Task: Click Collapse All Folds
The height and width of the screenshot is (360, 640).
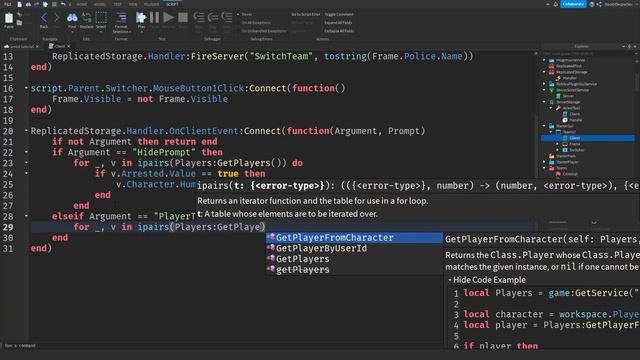Action: 339,31
